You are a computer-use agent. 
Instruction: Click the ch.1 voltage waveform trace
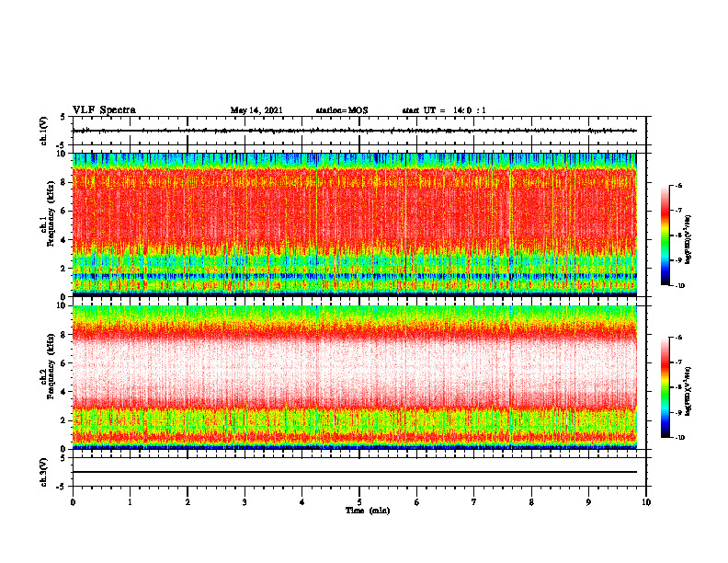[355, 131]
